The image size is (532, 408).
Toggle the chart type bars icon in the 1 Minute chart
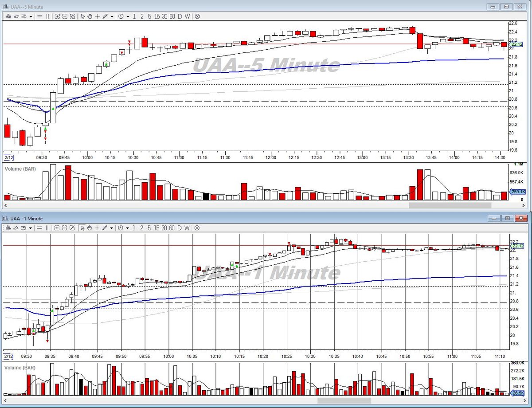8,228
